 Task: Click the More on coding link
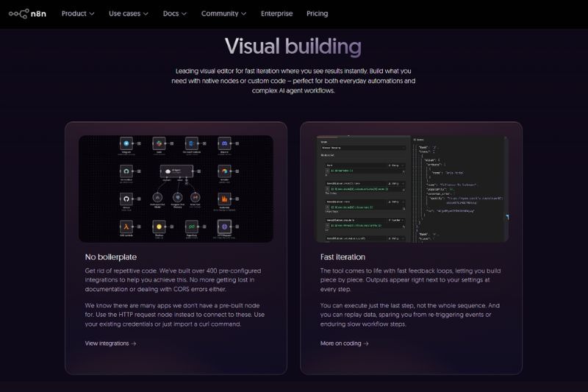pyautogui.click(x=344, y=343)
